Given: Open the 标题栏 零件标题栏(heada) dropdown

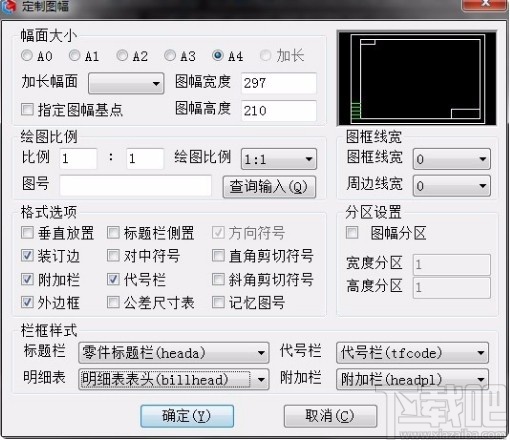Looking at the screenshot, I should (x=174, y=353).
